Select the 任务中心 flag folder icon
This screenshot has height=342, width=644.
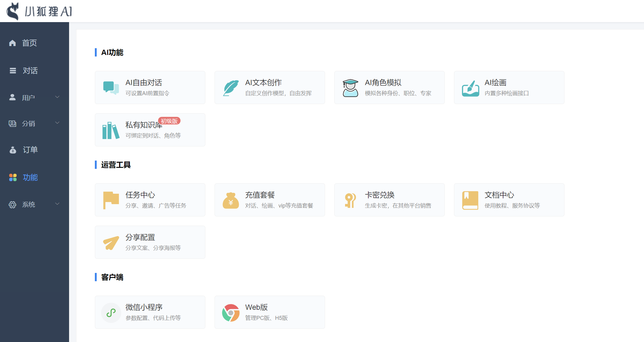(x=111, y=200)
